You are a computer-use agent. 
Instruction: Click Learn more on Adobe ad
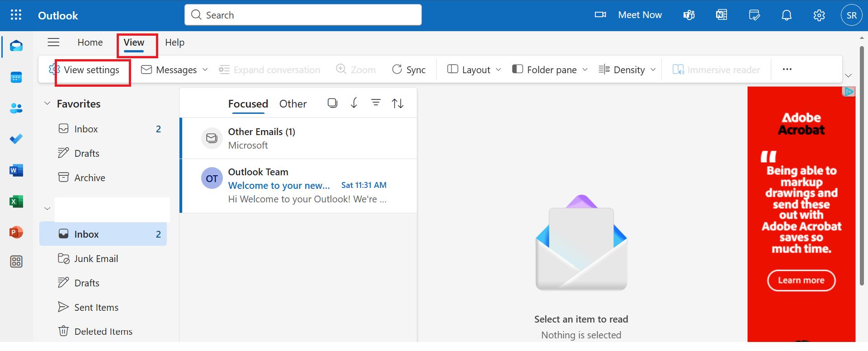click(x=801, y=281)
